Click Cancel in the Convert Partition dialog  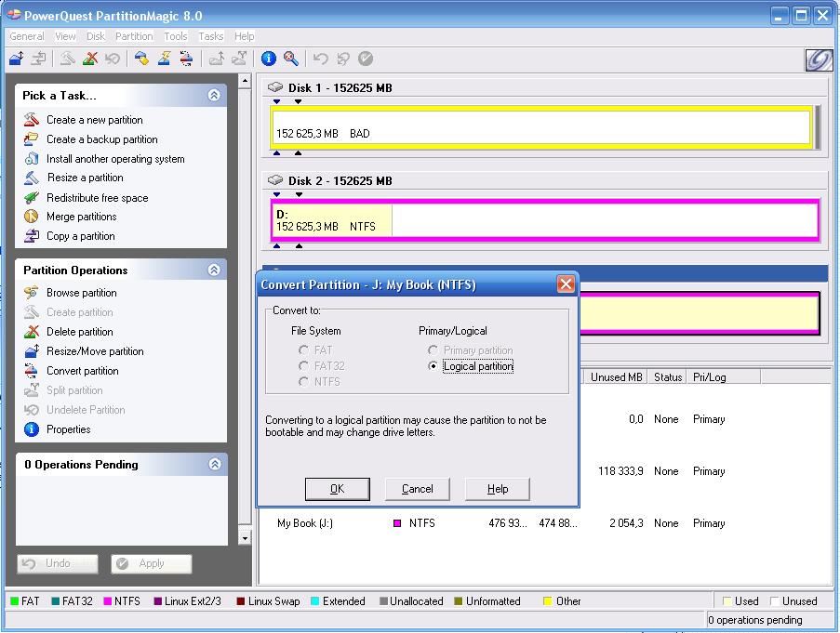click(x=418, y=489)
